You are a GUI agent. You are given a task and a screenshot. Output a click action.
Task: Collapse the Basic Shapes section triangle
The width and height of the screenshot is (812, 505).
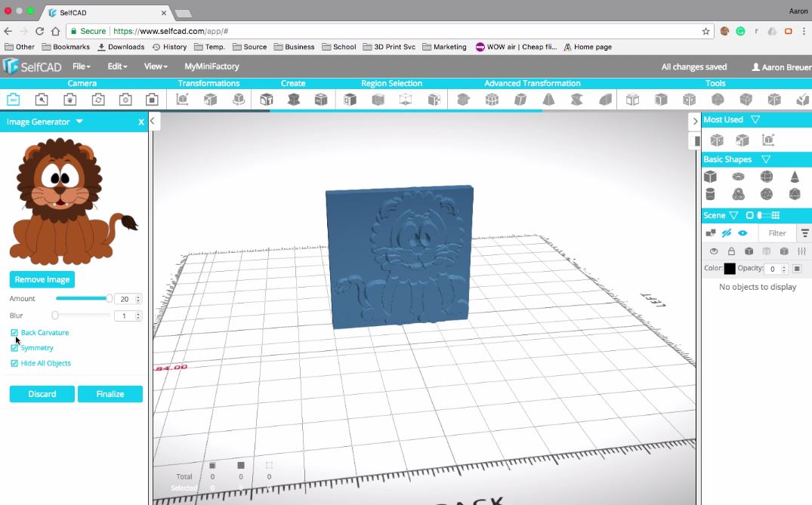pyautogui.click(x=766, y=159)
